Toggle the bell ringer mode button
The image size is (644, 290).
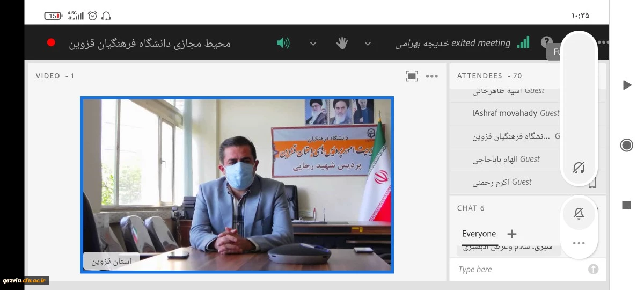point(579,214)
